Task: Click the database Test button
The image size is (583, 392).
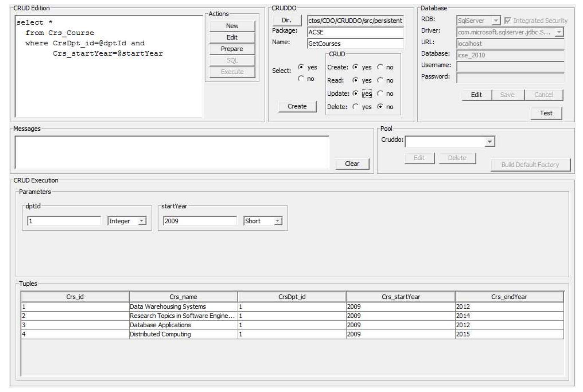Action: (546, 113)
